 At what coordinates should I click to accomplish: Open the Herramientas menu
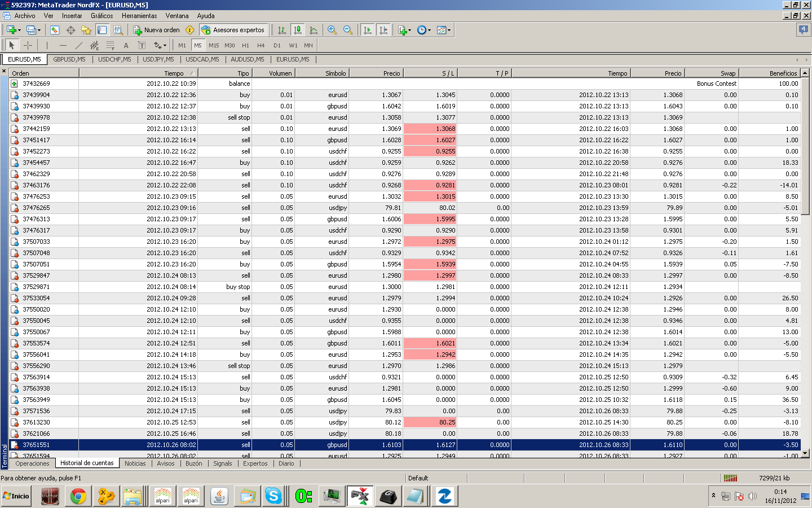(139, 16)
